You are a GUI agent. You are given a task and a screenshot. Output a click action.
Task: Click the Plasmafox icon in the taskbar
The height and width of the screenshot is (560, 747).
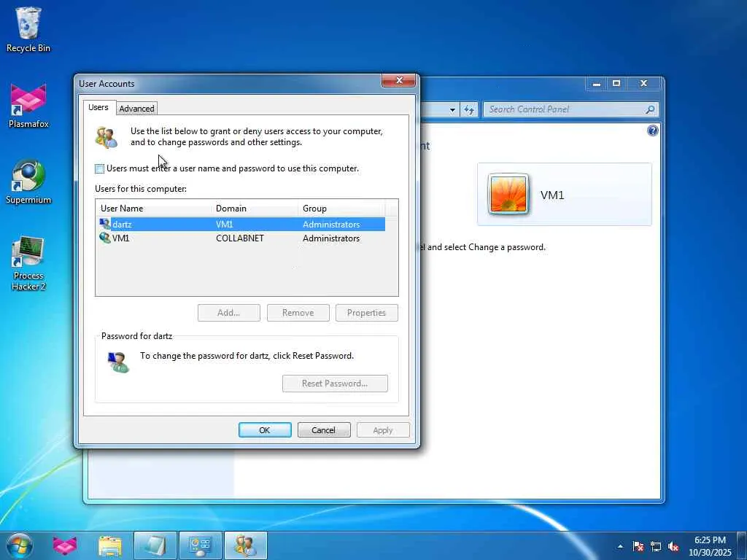[x=65, y=545]
